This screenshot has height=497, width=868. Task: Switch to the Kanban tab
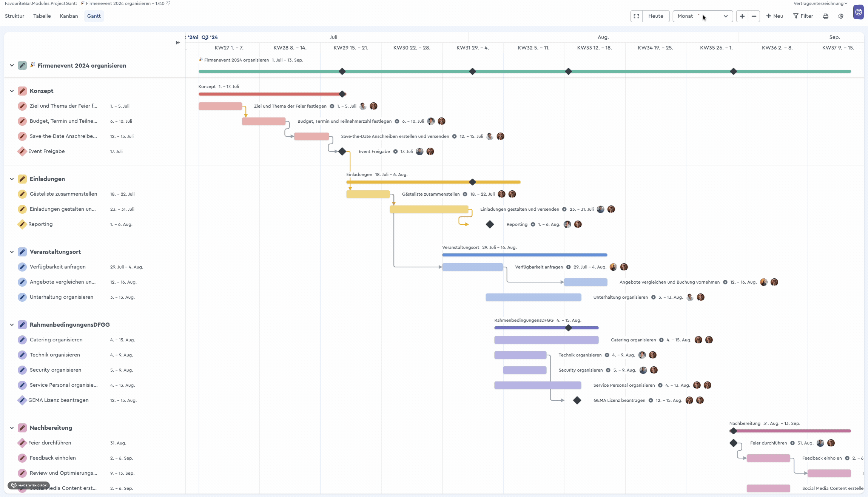coord(69,16)
